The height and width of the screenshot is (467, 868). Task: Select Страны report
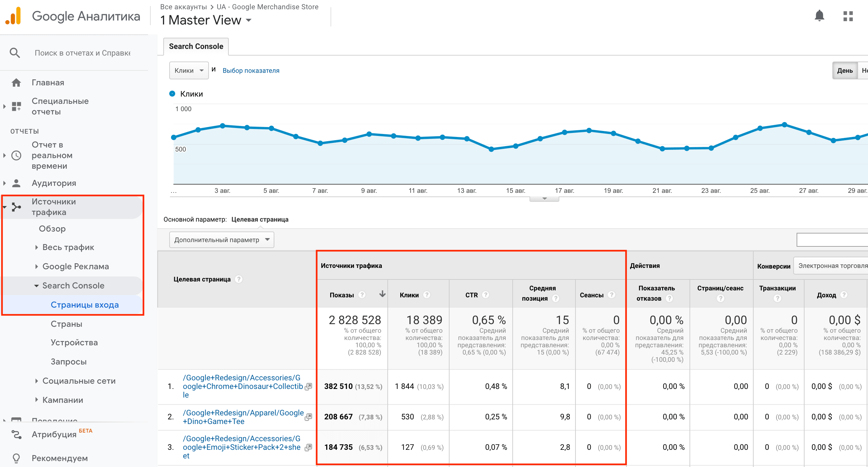pos(66,324)
